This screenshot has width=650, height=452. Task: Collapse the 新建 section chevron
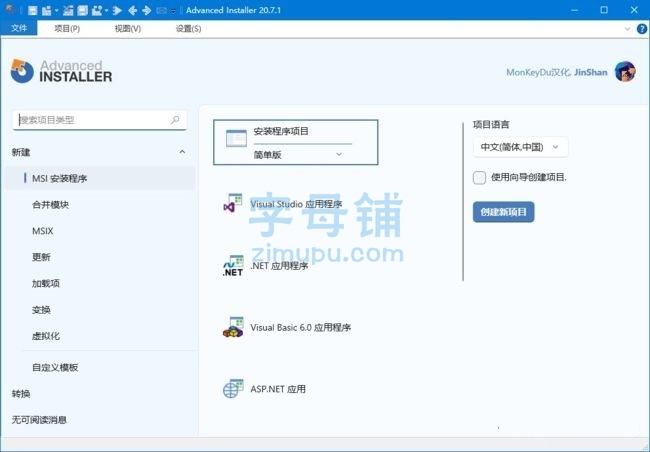point(182,152)
